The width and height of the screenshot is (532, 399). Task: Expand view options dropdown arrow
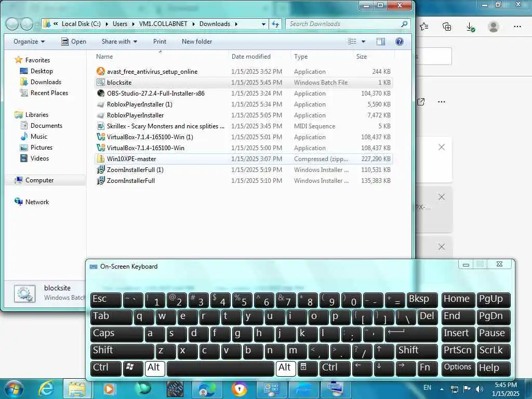[x=363, y=42]
